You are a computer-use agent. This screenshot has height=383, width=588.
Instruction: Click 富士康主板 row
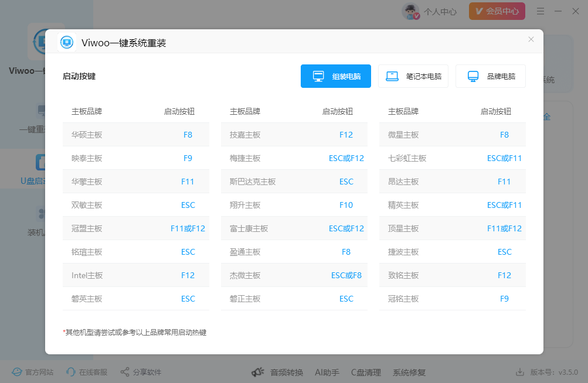point(294,228)
